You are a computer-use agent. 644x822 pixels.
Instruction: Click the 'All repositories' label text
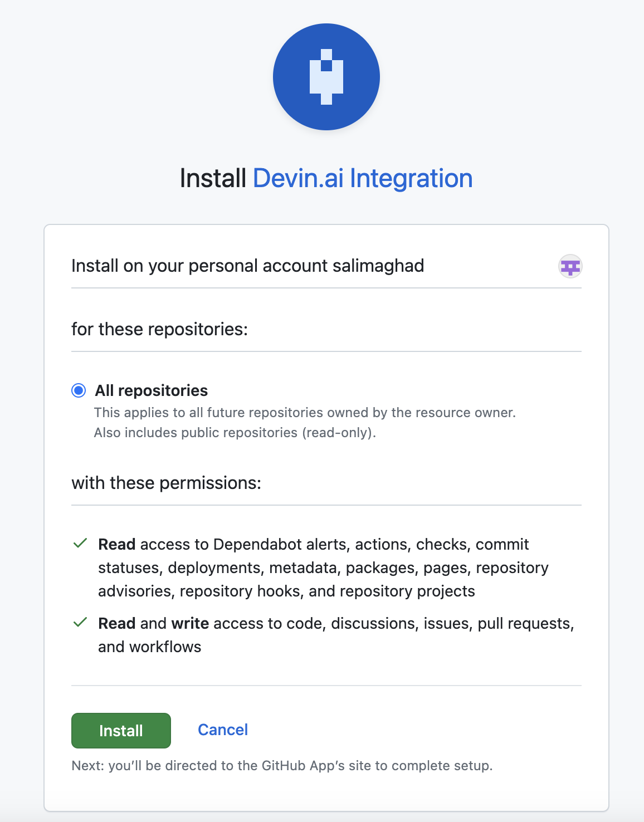point(151,390)
